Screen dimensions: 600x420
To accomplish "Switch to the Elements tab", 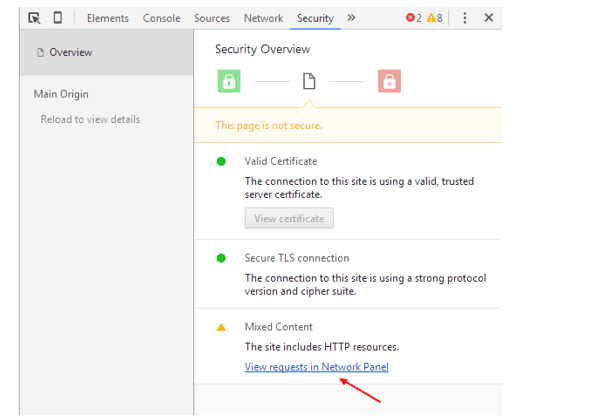I will pyautogui.click(x=108, y=18).
